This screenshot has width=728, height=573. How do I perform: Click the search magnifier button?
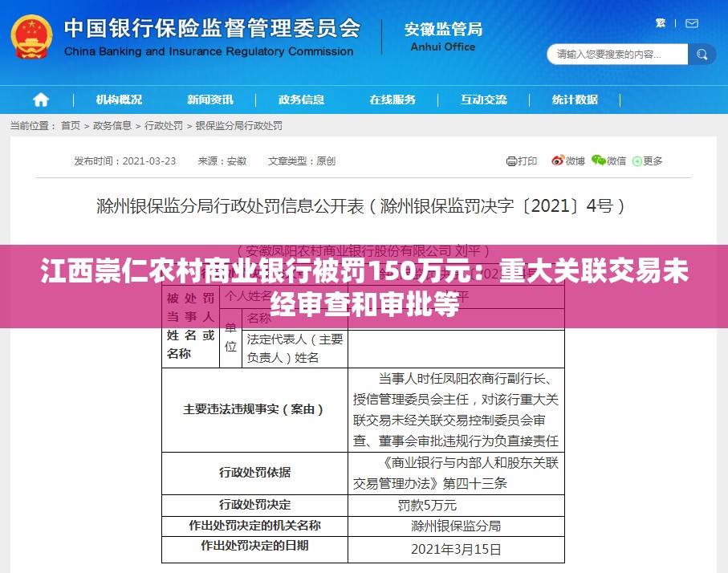(702, 55)
